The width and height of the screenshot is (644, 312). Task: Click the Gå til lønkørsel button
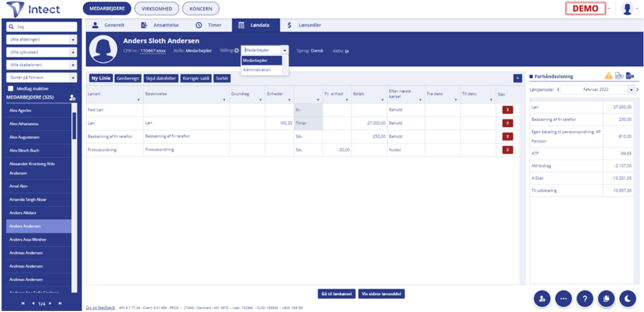[337, 294]
